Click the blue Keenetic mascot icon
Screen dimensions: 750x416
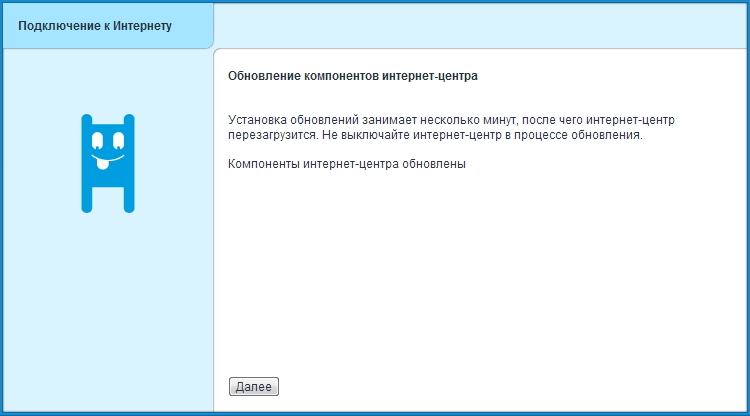(x=108, y=163)
